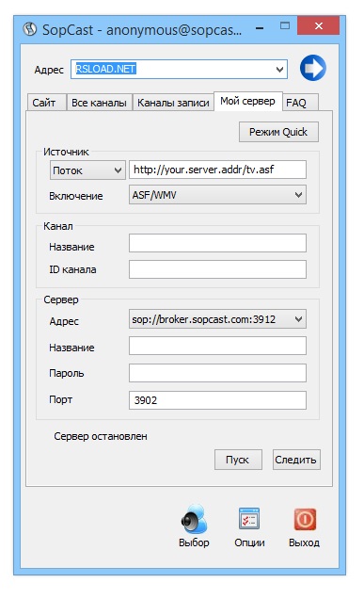
Task: Click the SopCast logo in title bar
Action: 29,29
